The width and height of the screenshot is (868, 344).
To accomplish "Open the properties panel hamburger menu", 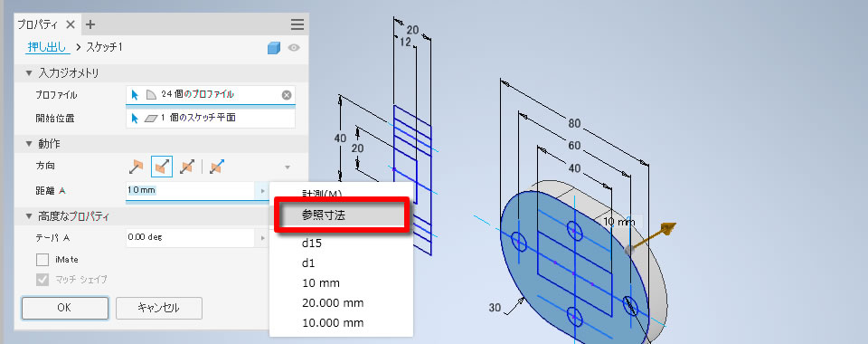I will point(297,24).
